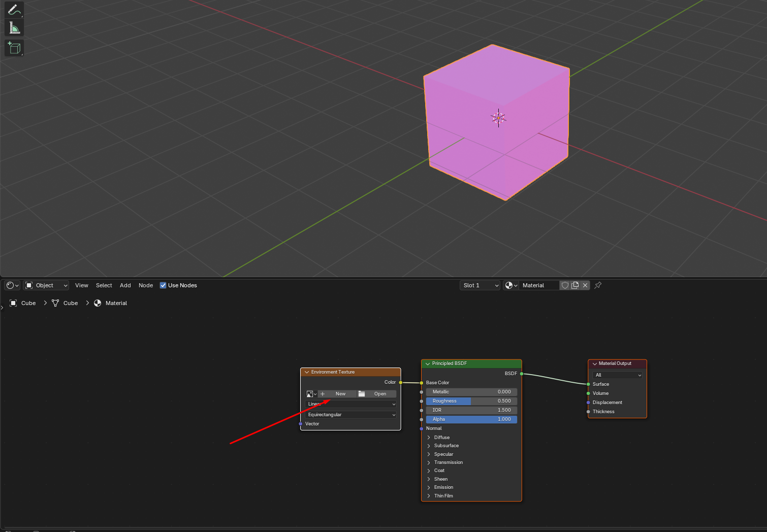767x532 pixels.
Task: Toggle the pin icon in node editor
Action: coord(598,285)
